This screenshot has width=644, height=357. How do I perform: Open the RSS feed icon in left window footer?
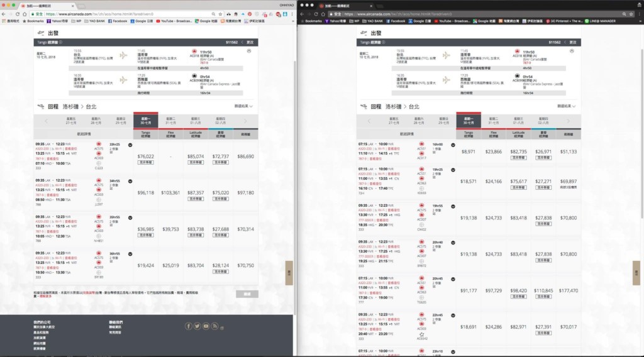[215, 326]
